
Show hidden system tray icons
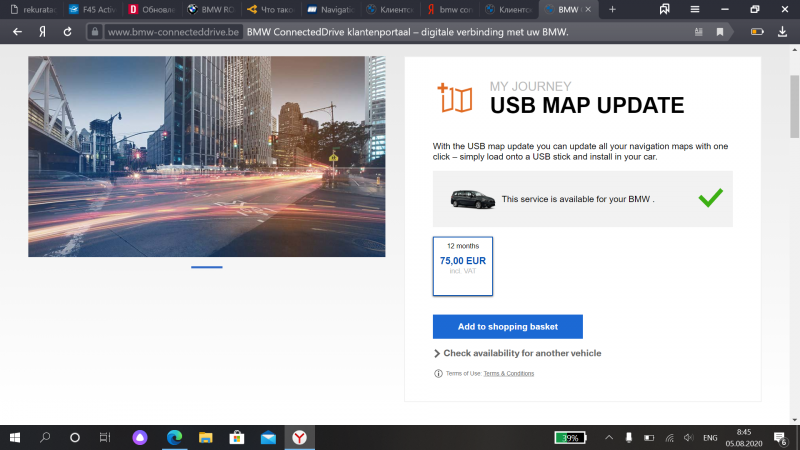(x=609, y=438)
